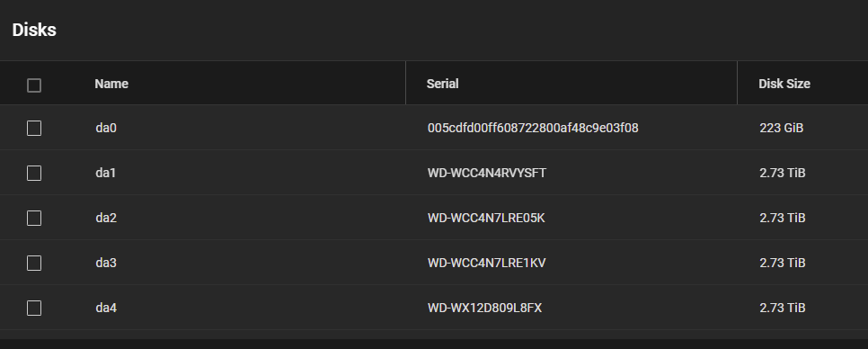Screen dimensions: 868x349
Task: Select serial WD-WX12D809L8FX
Action: click(484, 308)
